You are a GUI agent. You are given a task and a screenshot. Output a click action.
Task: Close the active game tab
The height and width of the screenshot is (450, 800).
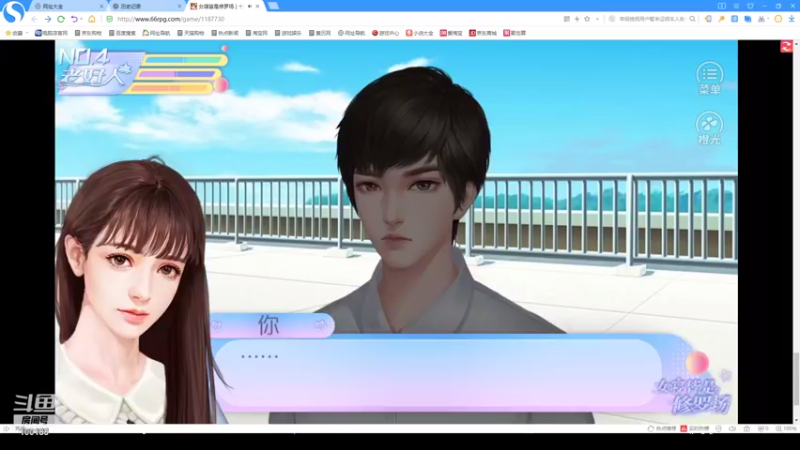coord(257,6)
